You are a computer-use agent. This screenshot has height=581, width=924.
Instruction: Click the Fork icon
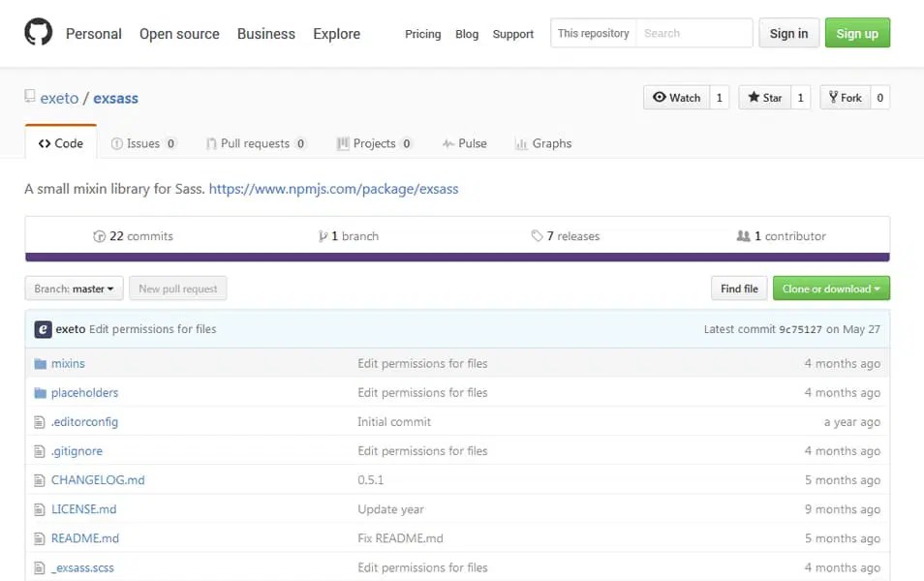(834, 97)
